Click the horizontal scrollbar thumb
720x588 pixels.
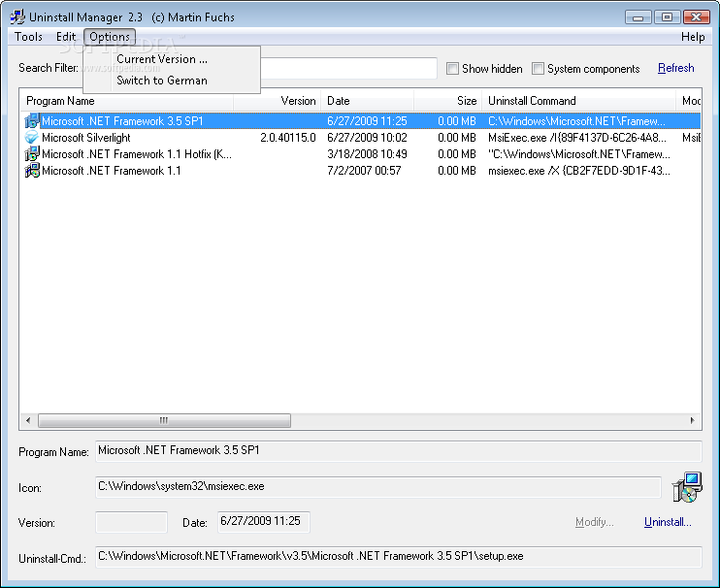(164, 420)
